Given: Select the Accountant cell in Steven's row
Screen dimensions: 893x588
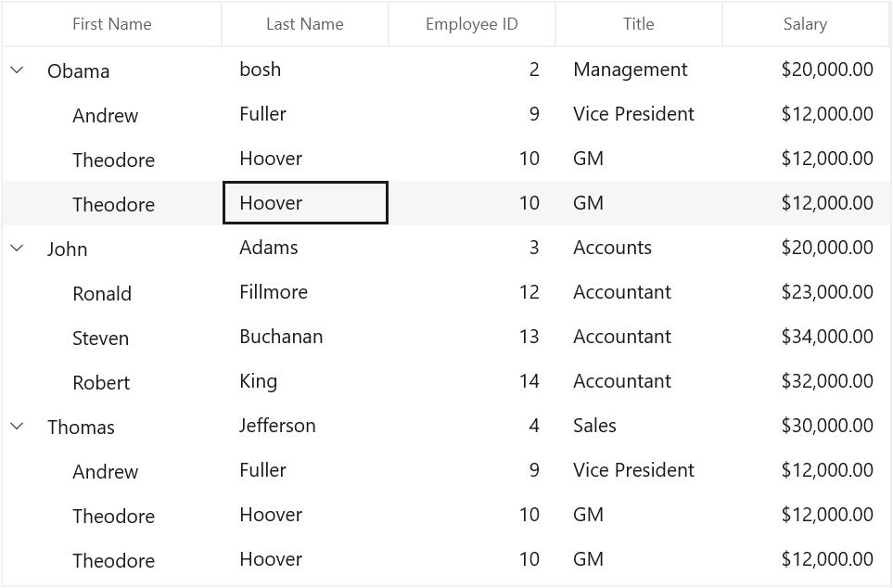Looking at the screenshot, I should click(x=638, y=336).
